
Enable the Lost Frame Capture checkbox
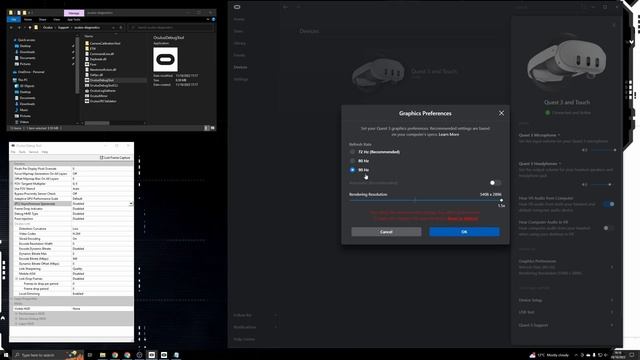click(x=102, y=158)
